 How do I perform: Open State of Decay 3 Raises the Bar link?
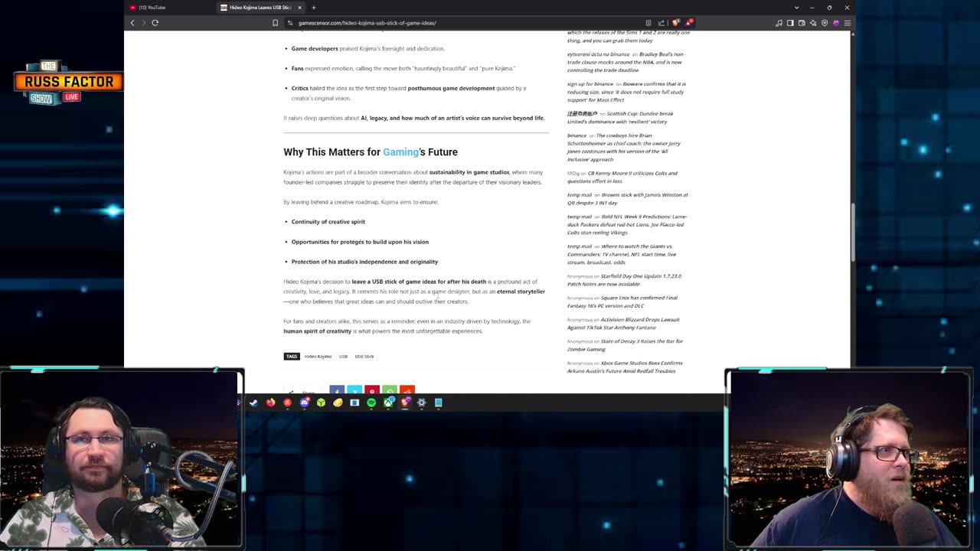click(626, 345)
